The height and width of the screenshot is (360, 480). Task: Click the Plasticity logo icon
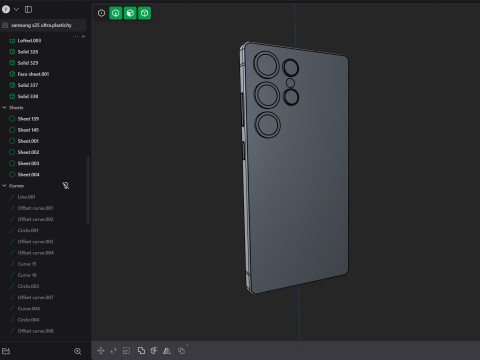click(6, 9)
